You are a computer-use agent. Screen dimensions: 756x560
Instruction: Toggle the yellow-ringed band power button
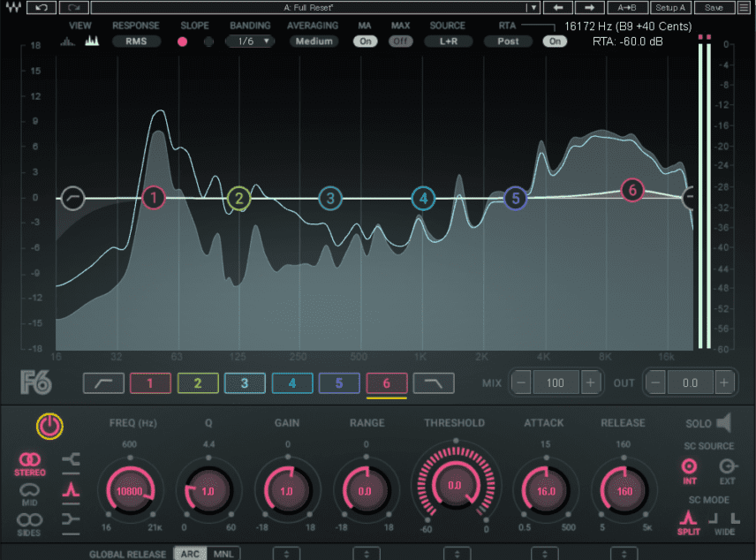tap(49, 427)
